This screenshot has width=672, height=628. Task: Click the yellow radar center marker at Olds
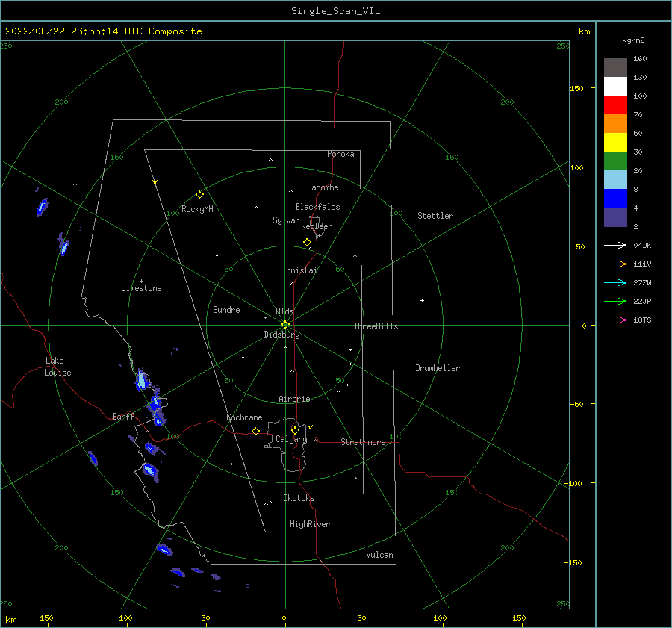pyautogui.click(x=285, y=325)
